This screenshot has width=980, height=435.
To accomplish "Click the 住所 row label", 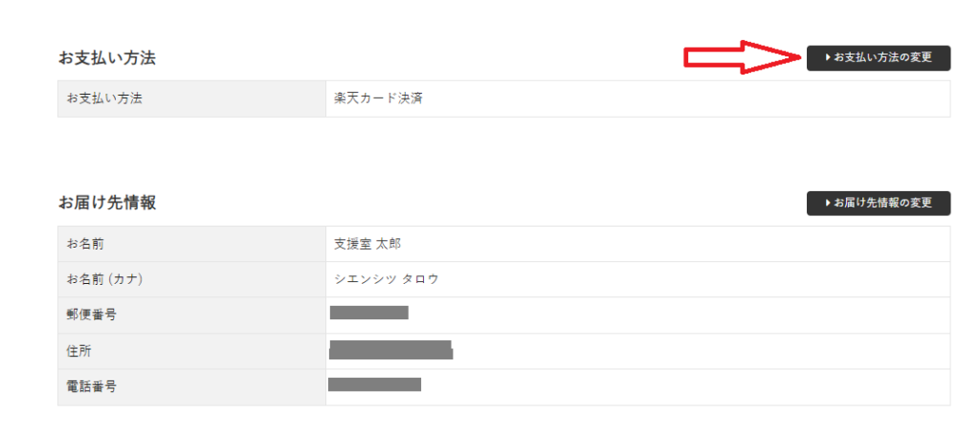I will (78, 351).
